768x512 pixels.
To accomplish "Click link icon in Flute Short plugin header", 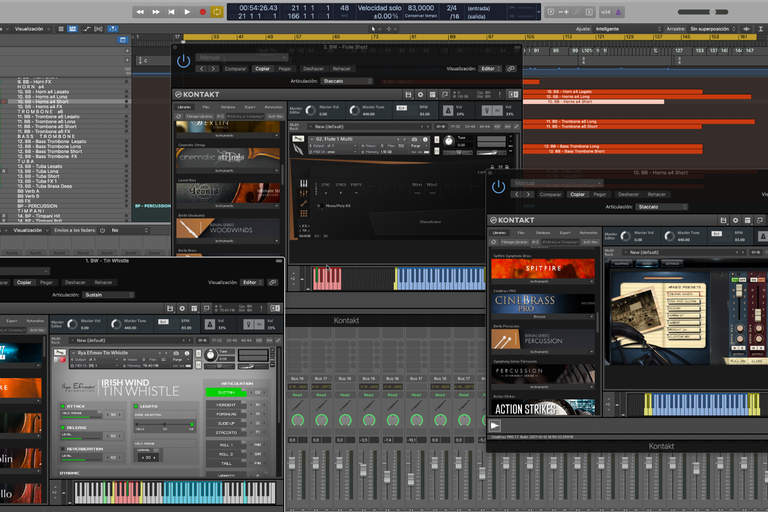I will pos(511,69).
